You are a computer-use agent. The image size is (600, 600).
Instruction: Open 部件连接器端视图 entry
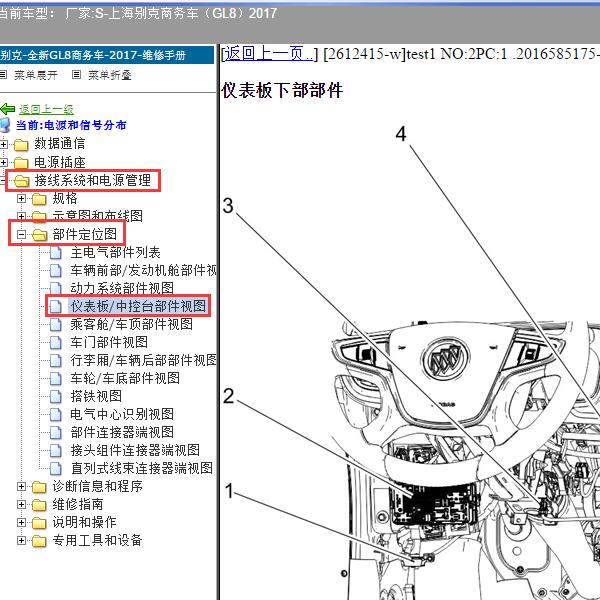pos(122,432)
